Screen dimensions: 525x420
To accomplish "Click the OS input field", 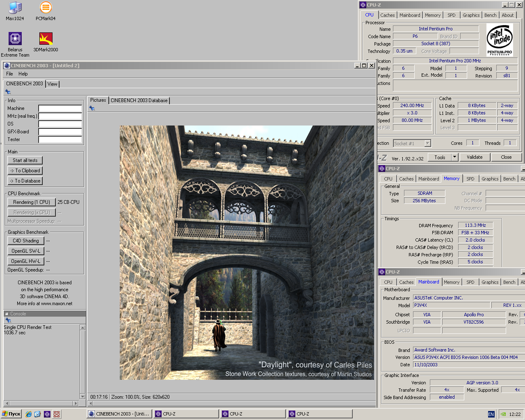I will 60,124.
